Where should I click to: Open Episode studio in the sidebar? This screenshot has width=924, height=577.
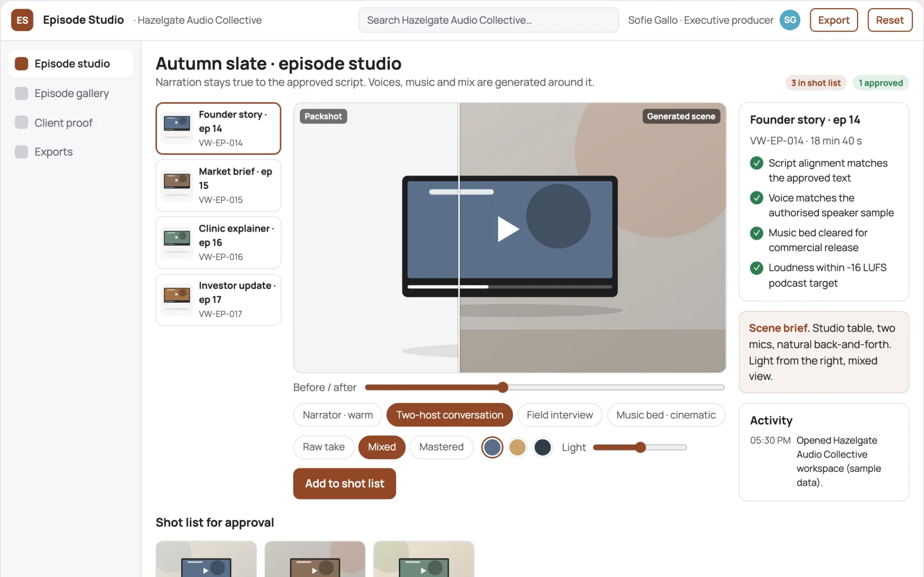click(x=71, y=64)
